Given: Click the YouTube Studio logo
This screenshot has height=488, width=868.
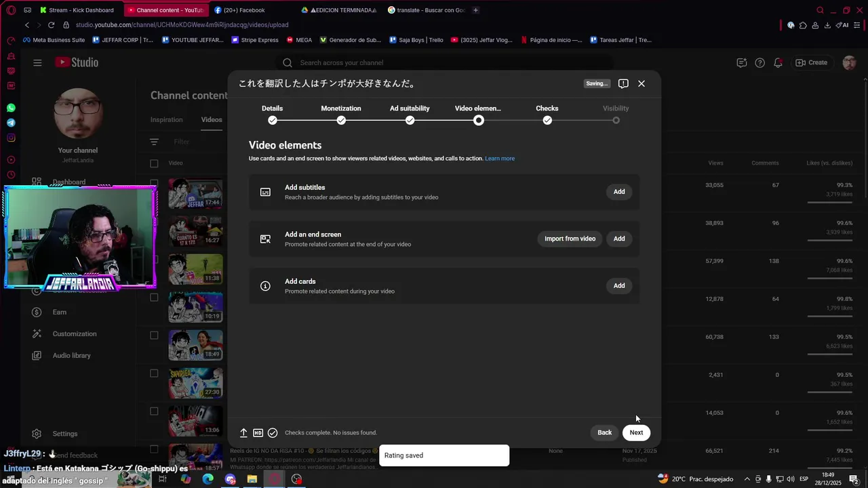Looking at the screenshot, I should click(x=77, y=62).
